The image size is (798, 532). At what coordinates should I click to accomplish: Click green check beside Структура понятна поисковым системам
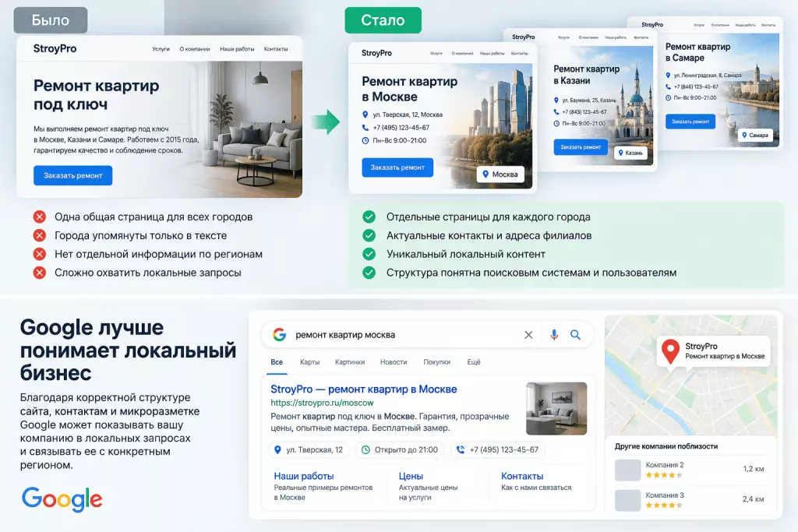point(369,273)
